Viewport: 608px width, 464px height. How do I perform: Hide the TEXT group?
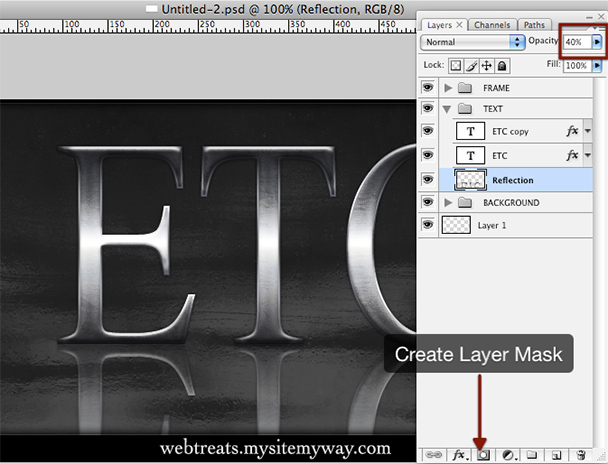coord(428,108)
